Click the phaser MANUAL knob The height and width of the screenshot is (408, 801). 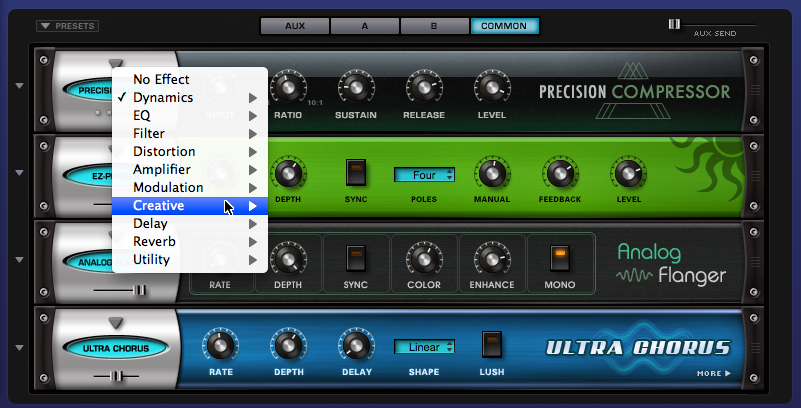[491, 174]
